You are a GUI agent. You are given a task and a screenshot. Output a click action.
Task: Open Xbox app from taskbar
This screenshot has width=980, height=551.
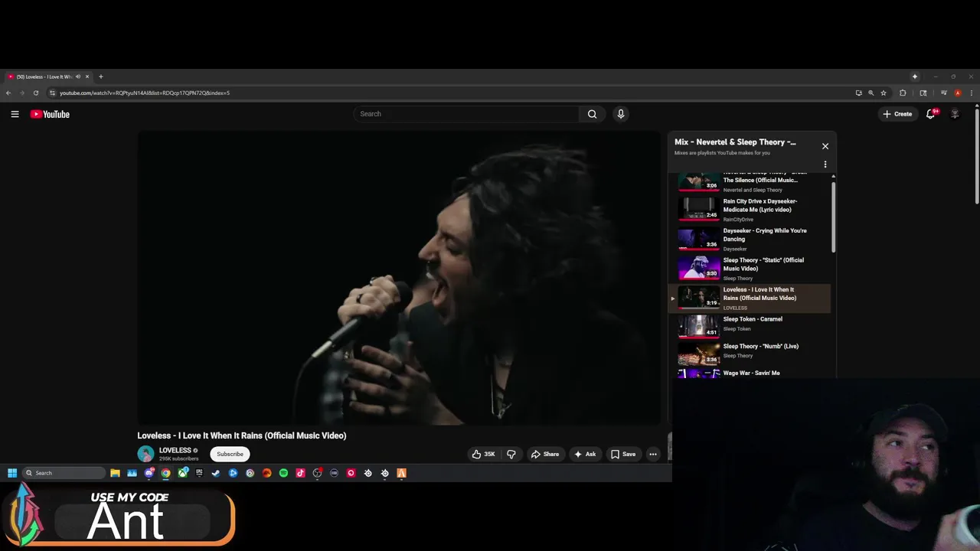click(182, 473)
